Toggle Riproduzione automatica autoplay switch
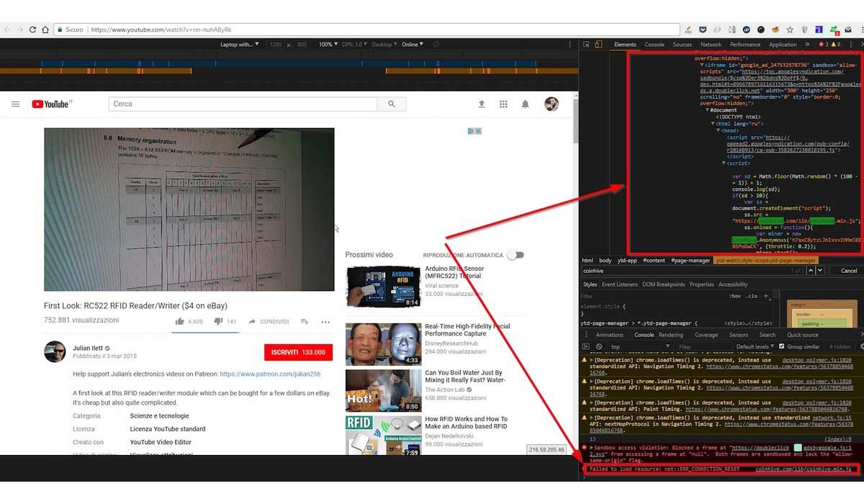 tap(516, 255)
